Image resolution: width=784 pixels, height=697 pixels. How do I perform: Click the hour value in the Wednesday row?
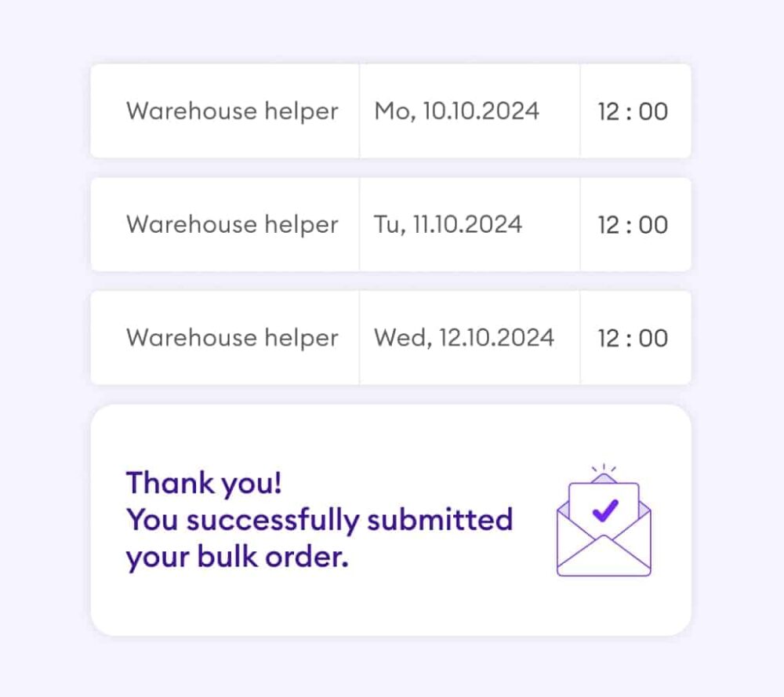(608, 338)
